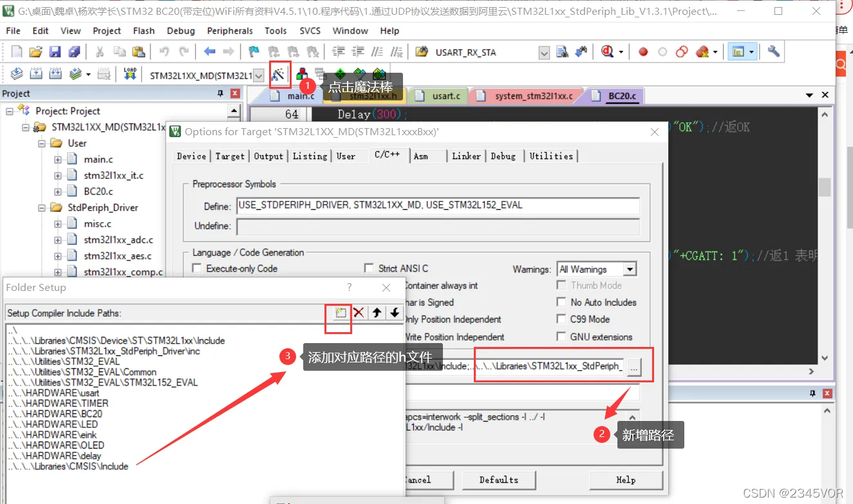The width and height of the screenshot is (853, 504).
Task: Click the Include Paths text field
Action: pyautogui.click(x=514, y=366)
